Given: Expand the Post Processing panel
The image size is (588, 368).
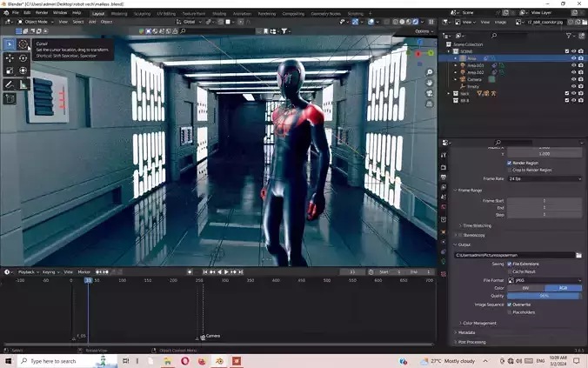Looking at the screenshot, I should pos(470,342).
